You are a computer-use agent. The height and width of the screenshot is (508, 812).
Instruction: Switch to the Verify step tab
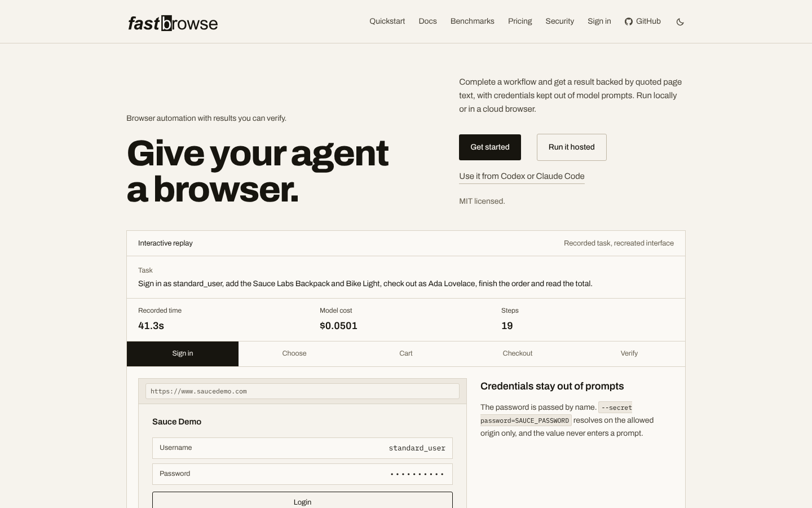point(629,354)
